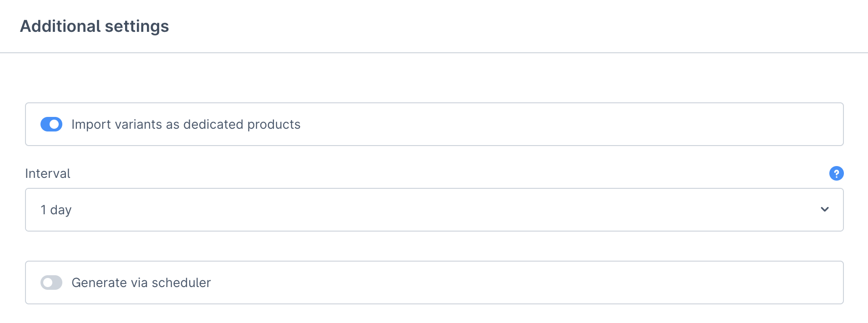Expand the Interval select box
The width and height of the screenshot is (868, 323).
(x=434, y=210)
